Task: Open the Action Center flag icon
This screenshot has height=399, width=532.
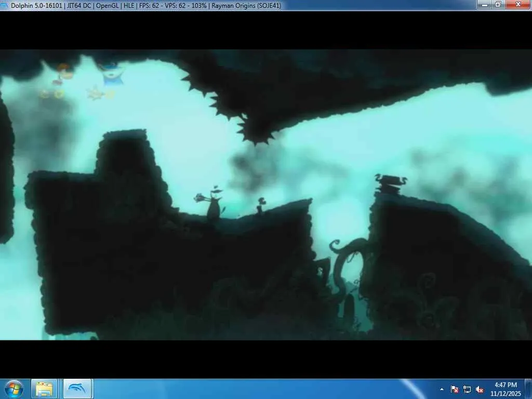Action: [x=455, y=389]
